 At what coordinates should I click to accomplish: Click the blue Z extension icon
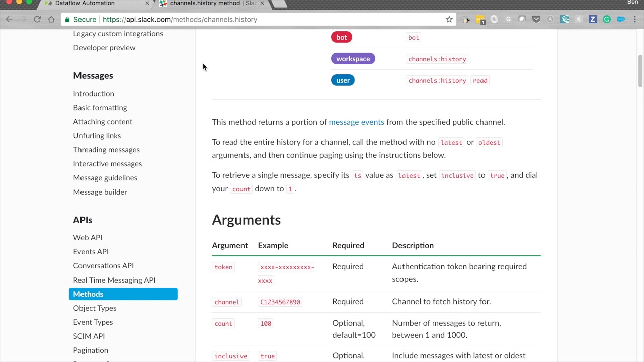(593, 19)
